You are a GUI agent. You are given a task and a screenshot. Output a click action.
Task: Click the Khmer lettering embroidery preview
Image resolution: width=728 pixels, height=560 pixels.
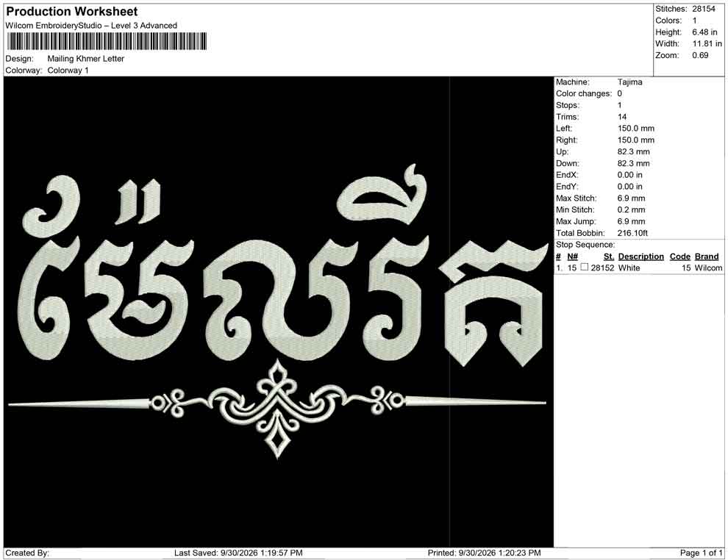(283, 265)
